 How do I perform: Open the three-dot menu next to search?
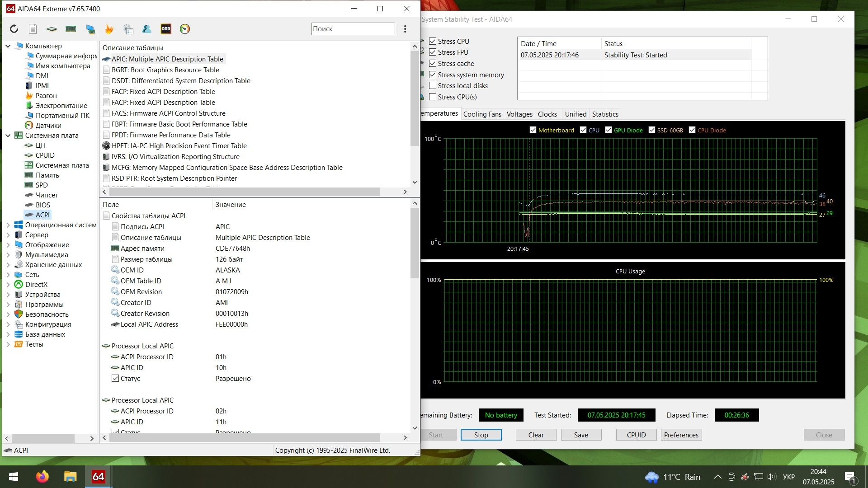[405, 29]
